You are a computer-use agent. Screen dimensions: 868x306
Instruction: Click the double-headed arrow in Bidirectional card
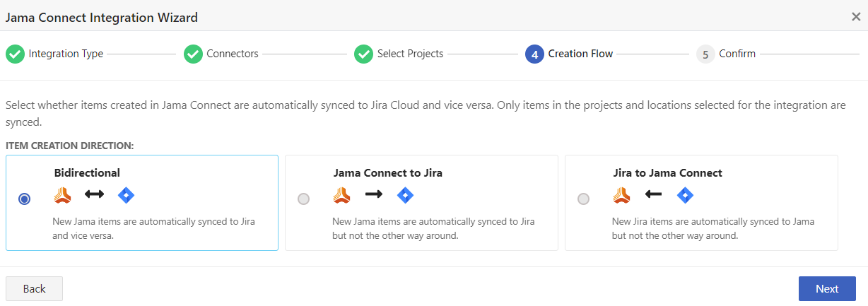coord(94,194)
